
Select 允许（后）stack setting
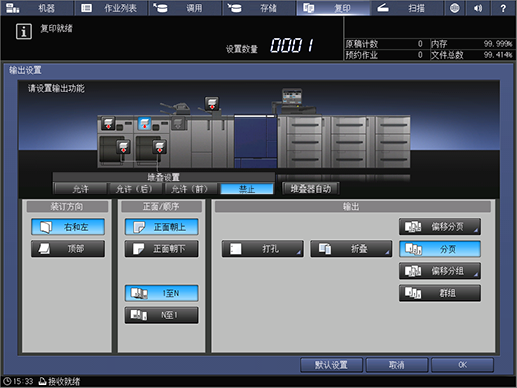pos(135,189)
